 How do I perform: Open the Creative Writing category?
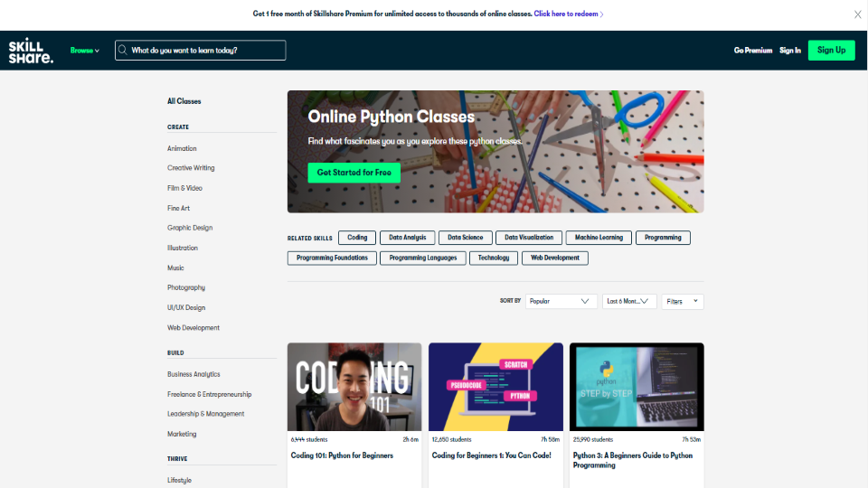(191, 168)
